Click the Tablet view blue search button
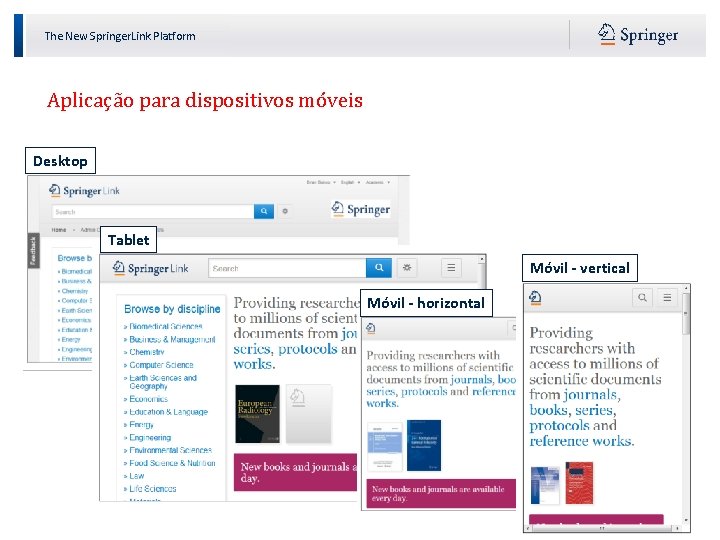This screenshot has width=720, height=540. 379,268
